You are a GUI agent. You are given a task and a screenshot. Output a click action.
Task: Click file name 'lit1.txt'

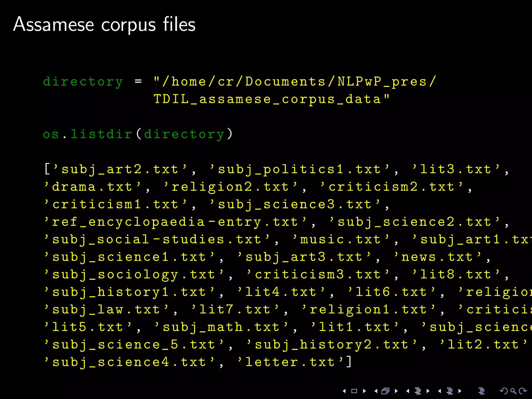click(x=354, y=327)
